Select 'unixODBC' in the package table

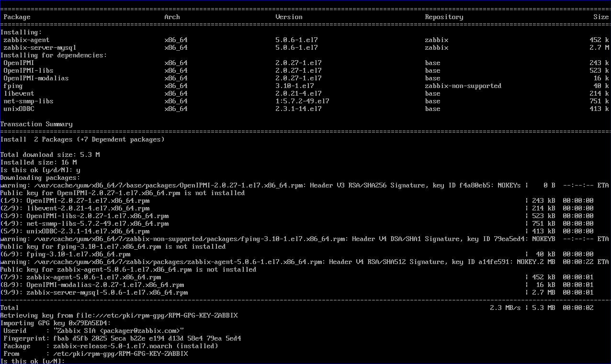[x=19, y=109]
